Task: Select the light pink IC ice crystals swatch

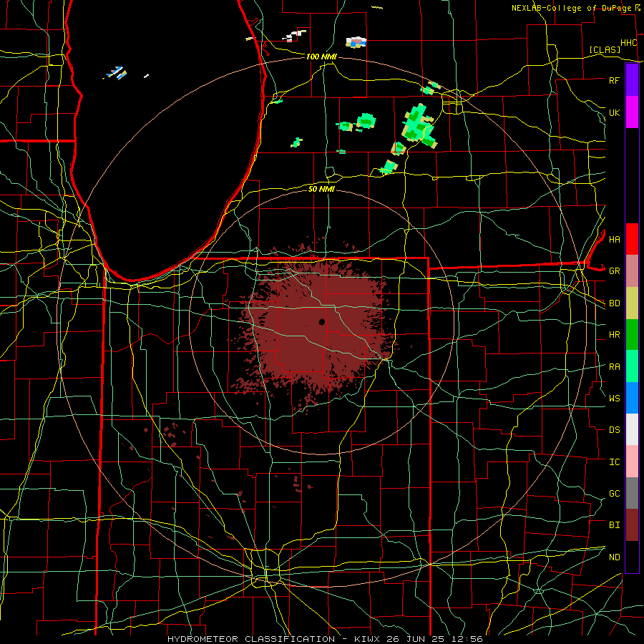Action: click(x=632, y=462)
